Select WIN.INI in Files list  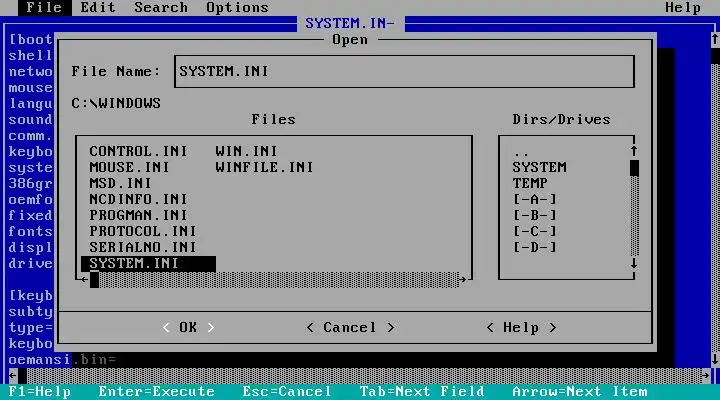246,151
